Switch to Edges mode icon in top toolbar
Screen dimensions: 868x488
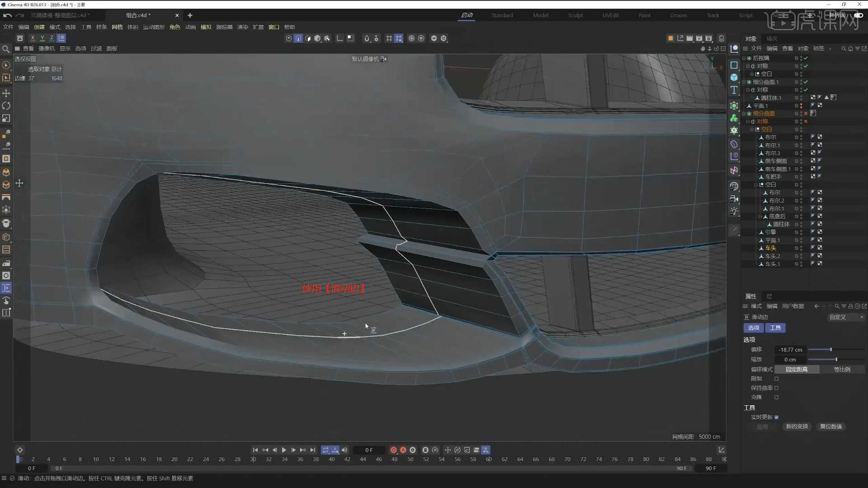[298, 38]
